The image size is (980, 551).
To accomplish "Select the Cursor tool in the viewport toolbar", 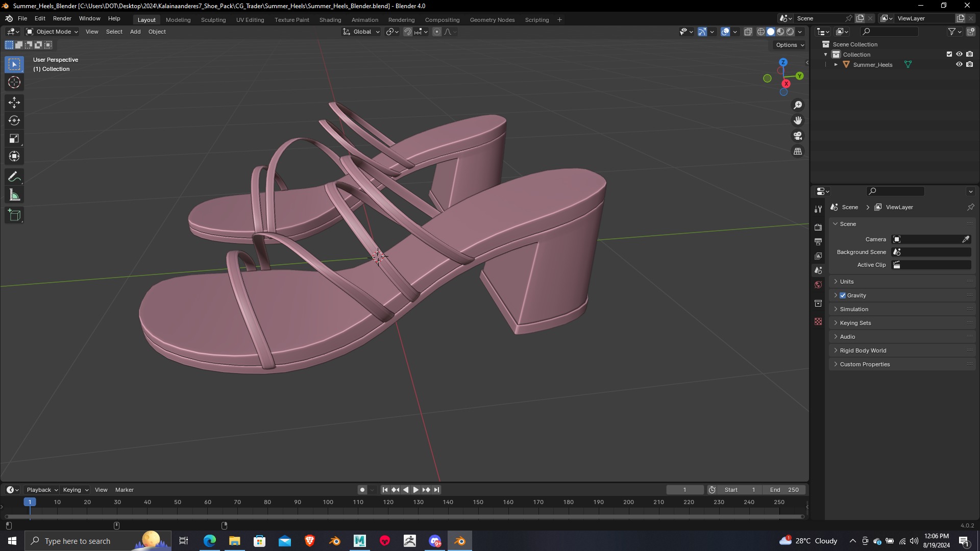I will (14, 82).
